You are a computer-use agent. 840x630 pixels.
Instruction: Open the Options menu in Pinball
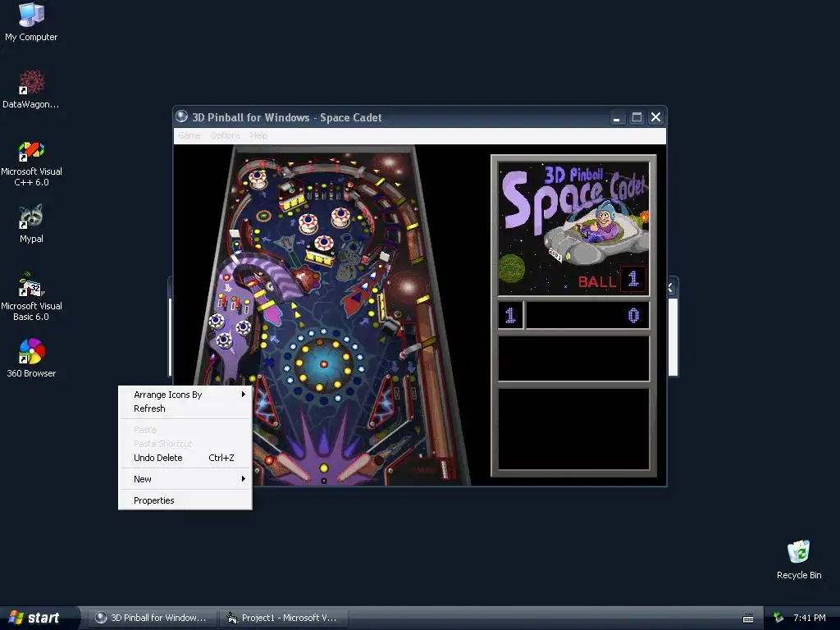tap(225, 135)
